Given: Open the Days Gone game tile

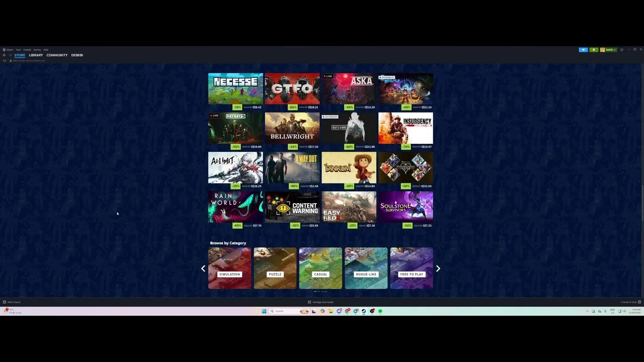Looking at the screenshot, I should (349, 128).
